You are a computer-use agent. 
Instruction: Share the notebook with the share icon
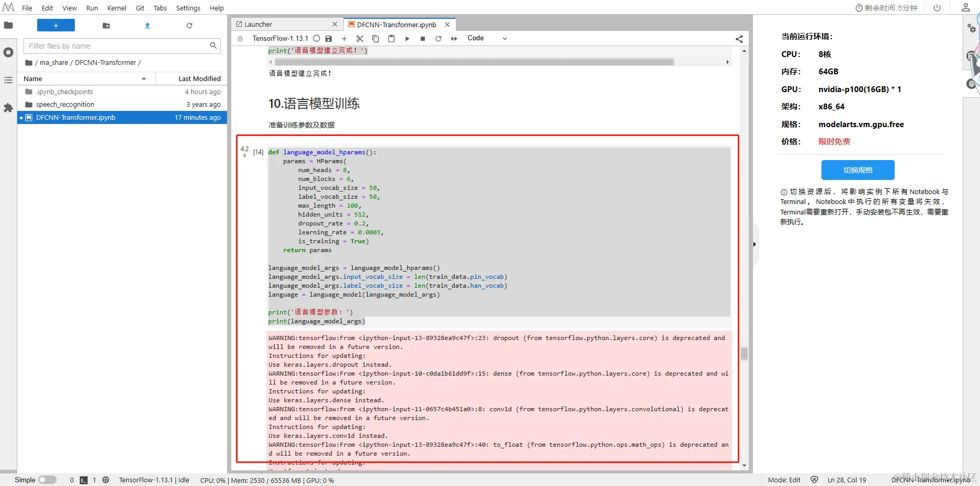[x=739, y=39]
